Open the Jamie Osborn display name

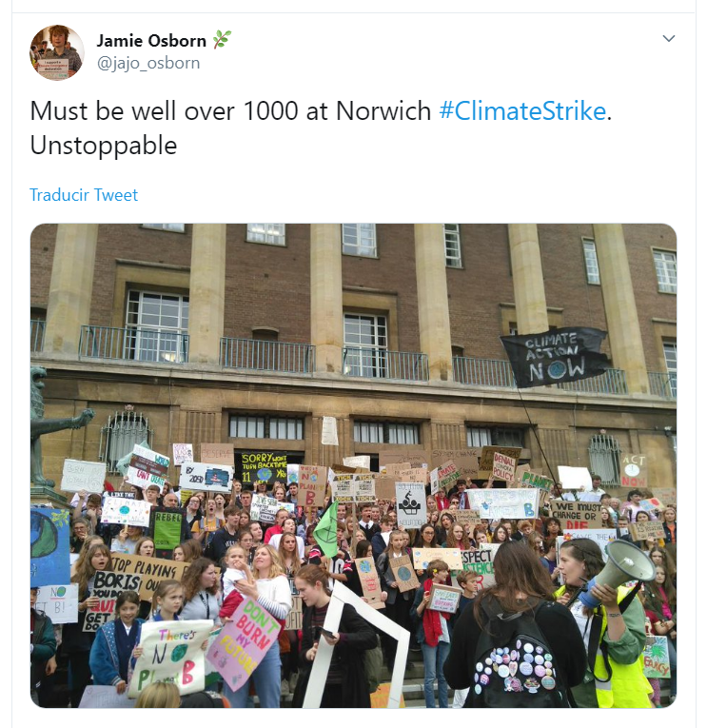click(151, 41)
